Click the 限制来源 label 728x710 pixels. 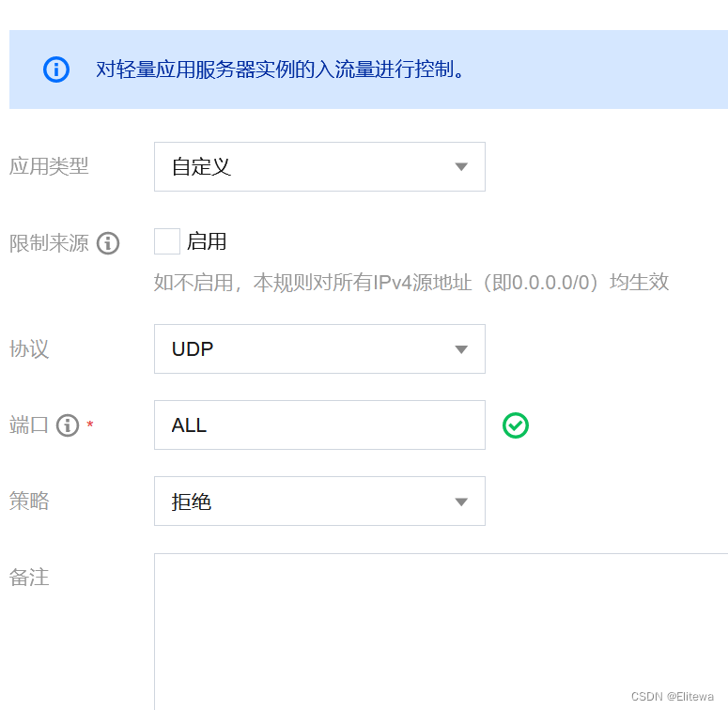click(x=49, y=243)
